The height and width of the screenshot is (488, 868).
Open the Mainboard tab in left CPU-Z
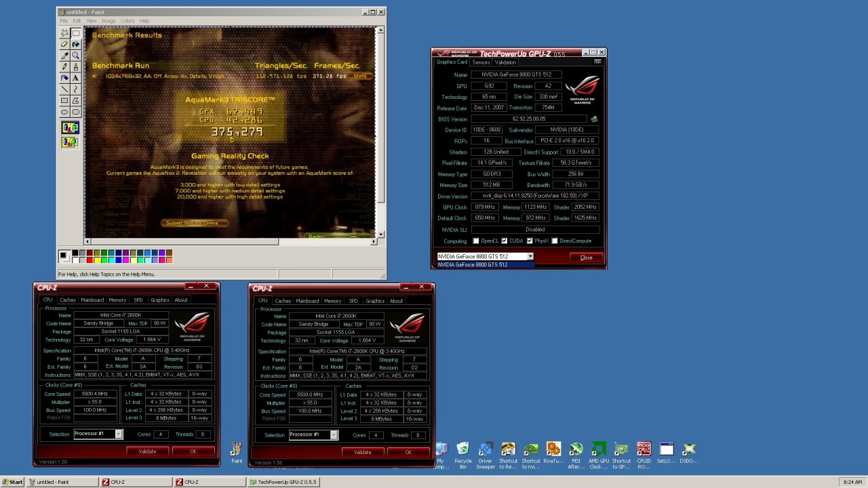[92, 300]
